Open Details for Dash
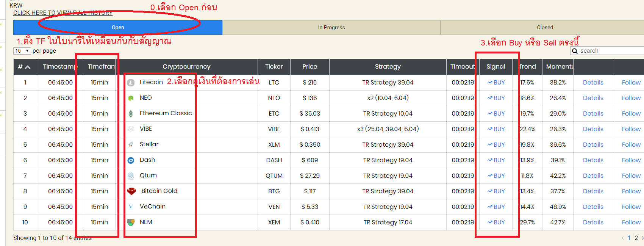The height and width of the screenshot is (246, 644). click(x=593, y=160)
